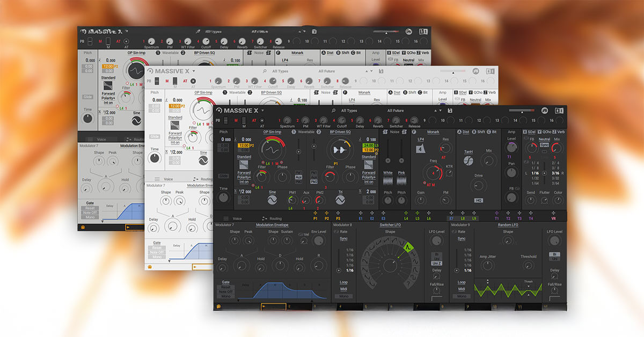Click the header volume slider in dark window
Screen dimensions: 644x337
(x=522, y=111)
